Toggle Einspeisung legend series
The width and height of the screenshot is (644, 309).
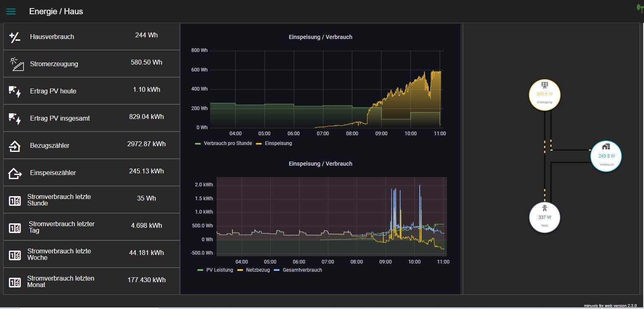click(x=278, y=143)
